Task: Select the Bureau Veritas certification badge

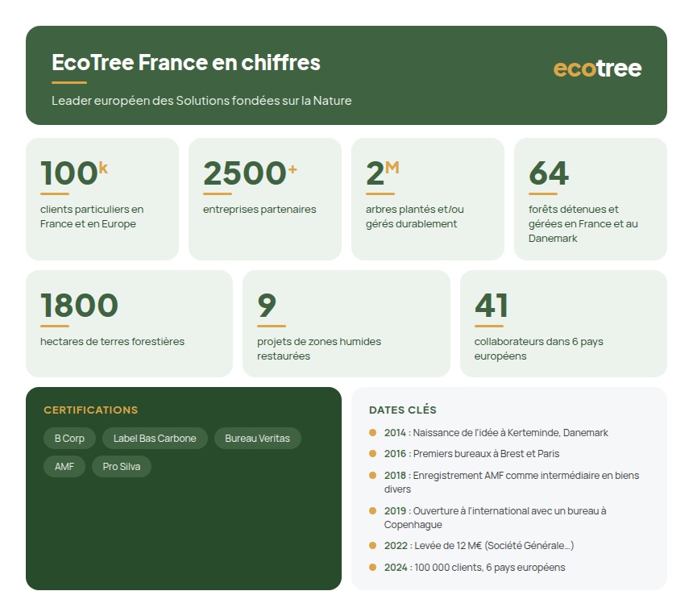Action: tap(257, 439)
